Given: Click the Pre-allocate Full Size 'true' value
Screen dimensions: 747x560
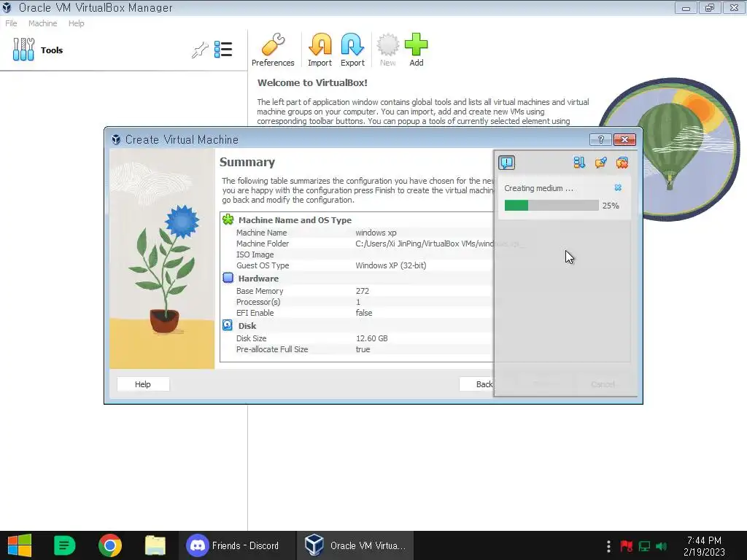Looking at the screenshot, I should tap(363, 349).
